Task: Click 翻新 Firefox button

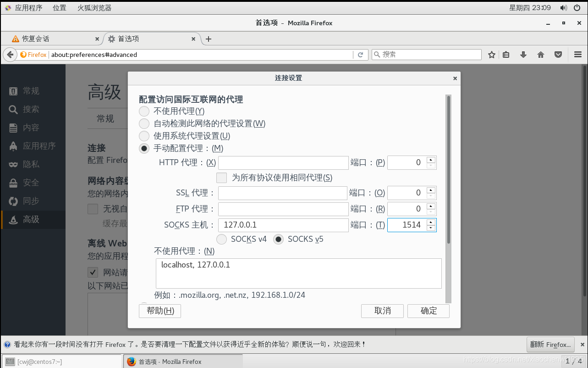Action: pyautogui.click(x=551, y=345)
